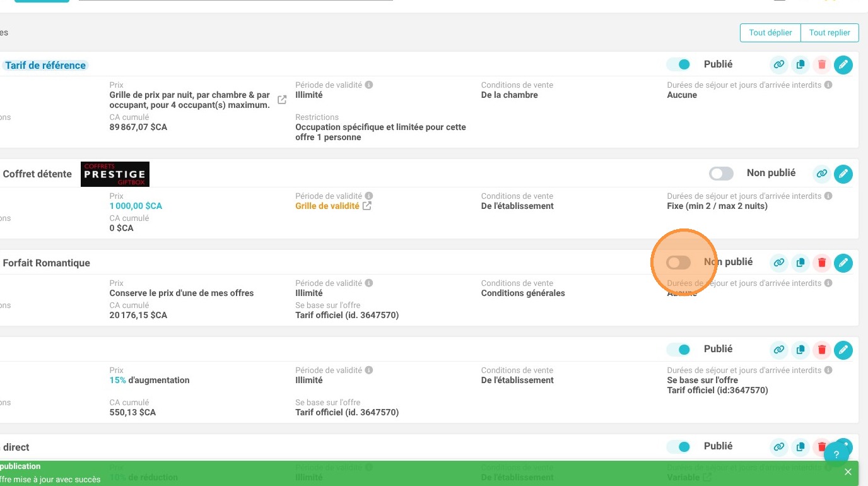Viewport: 868px width, 486px height.
Task: Duplicate the Tarif de référence offer
Action: [x=801, y=64]
